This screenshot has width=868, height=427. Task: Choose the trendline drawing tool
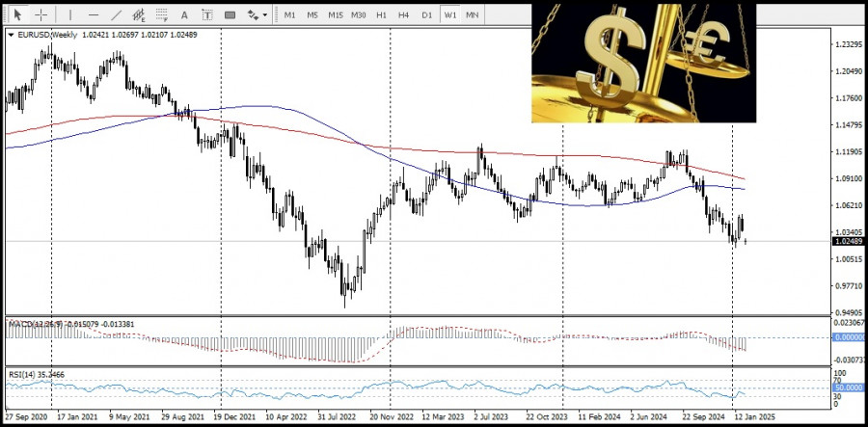tap(117, 14)
